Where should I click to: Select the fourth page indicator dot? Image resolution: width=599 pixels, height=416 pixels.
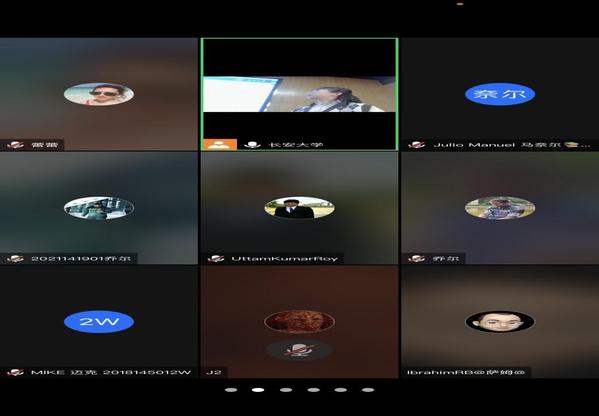coord(313,390)
